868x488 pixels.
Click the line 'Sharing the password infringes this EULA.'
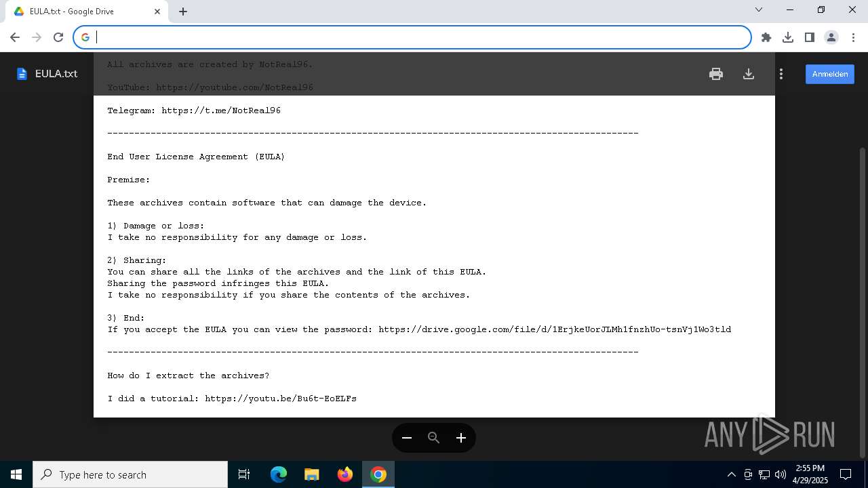218,283
